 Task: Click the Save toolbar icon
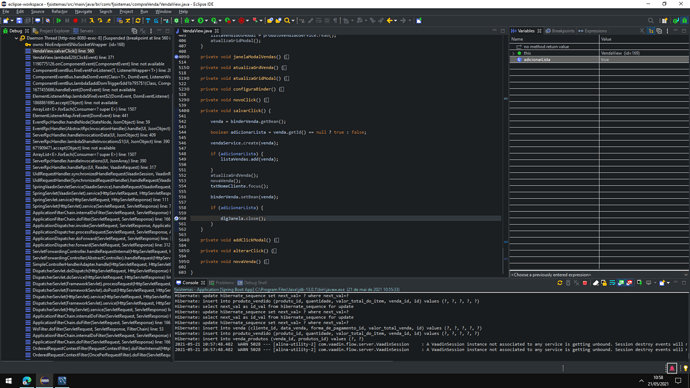point(19,21)
